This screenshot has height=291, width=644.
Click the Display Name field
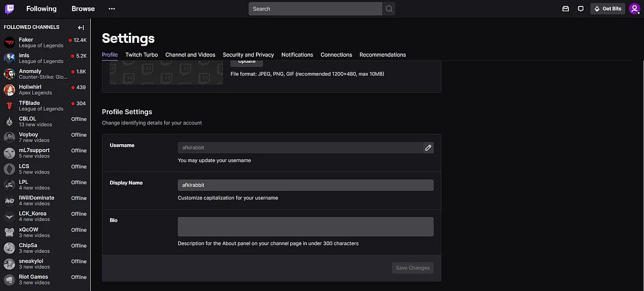[305, 185]
